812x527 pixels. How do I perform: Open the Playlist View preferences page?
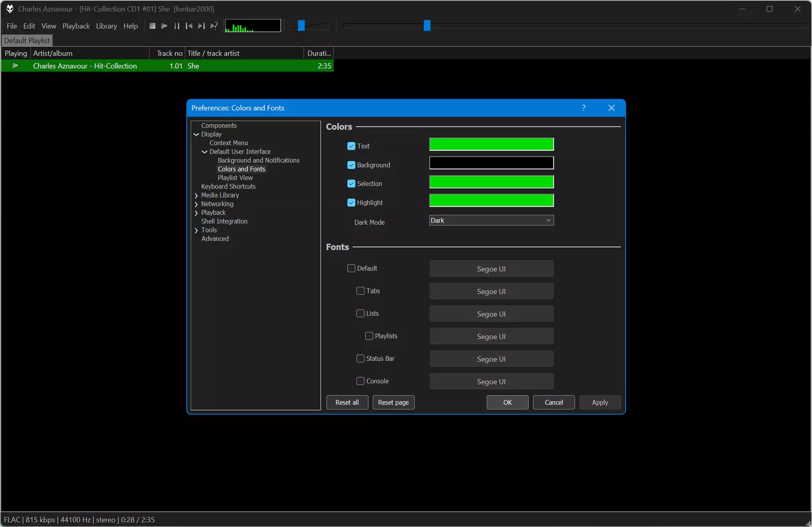pyautogui.click(x=235, y=178)
